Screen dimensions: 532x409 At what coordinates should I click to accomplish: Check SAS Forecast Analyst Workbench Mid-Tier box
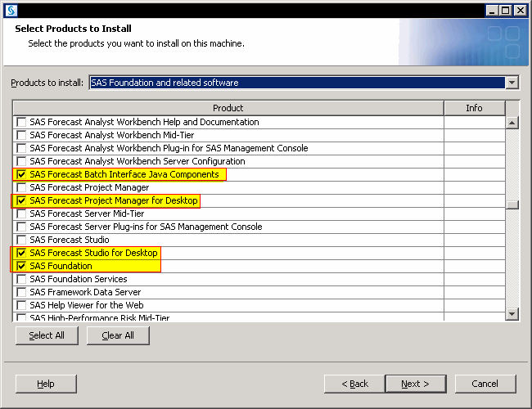coord(21,135)
